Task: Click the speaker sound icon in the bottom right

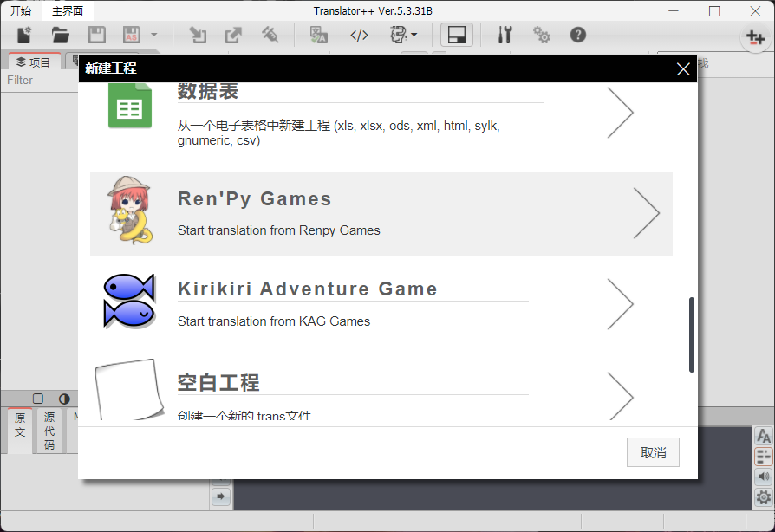Action: pos(764,477)
